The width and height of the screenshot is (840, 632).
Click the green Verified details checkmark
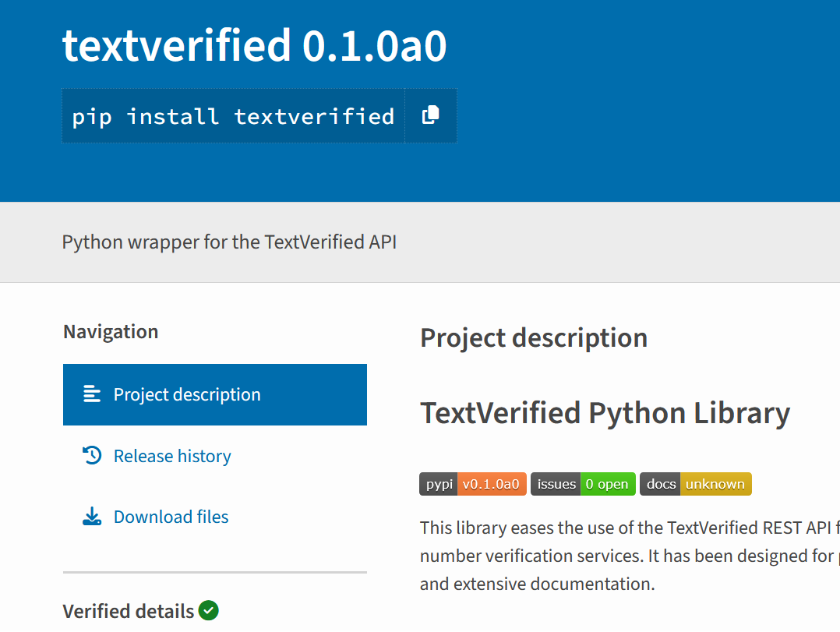point(208,611)
